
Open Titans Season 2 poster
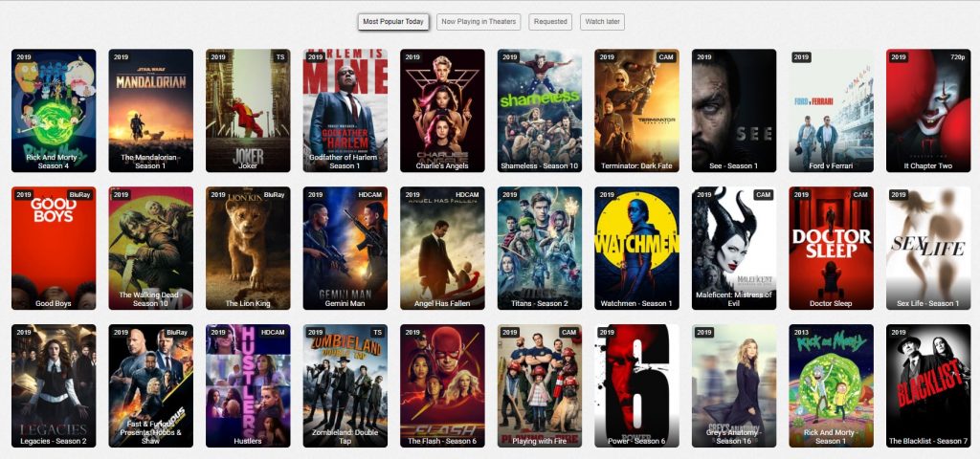point(540,248)
